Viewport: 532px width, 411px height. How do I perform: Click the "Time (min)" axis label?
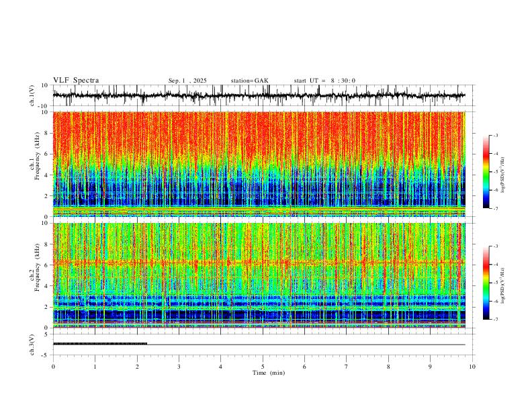[x=269, y=373]
